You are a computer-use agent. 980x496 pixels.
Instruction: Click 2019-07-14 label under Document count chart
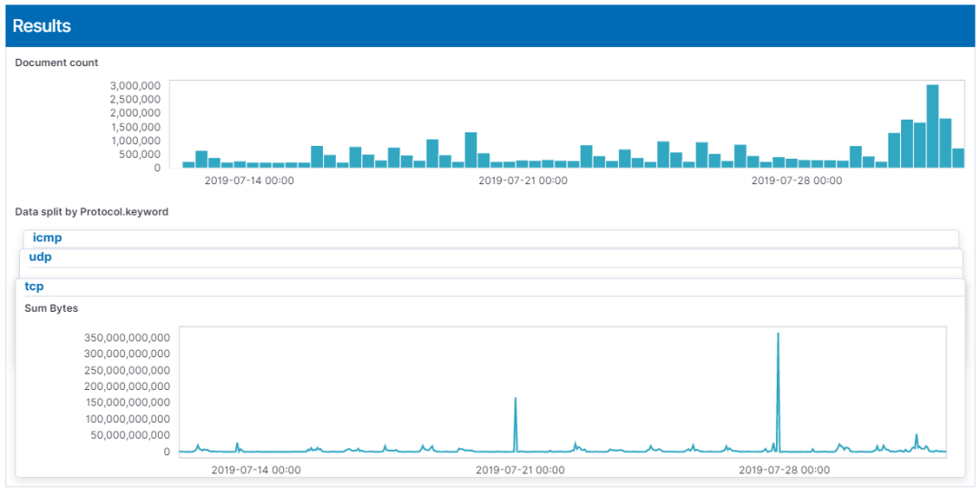250,180
